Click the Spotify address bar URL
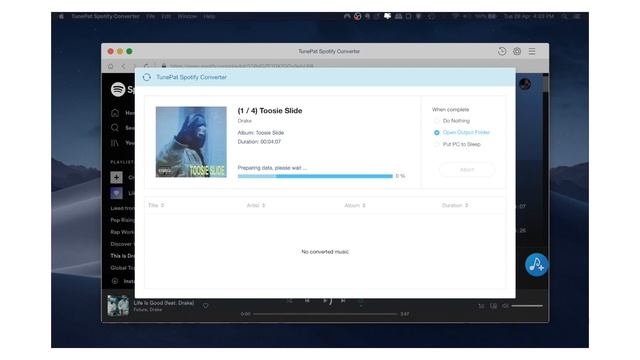640x360 pixels. click(x=242, y=66)
